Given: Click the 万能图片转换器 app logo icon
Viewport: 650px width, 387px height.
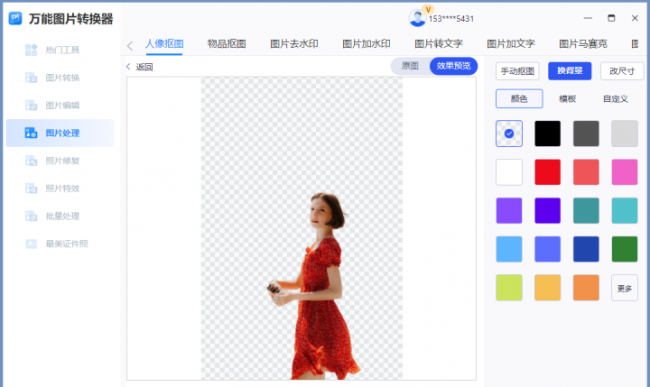Looking at the screenshot, I should pyautogui.click(x=15, y=18).
